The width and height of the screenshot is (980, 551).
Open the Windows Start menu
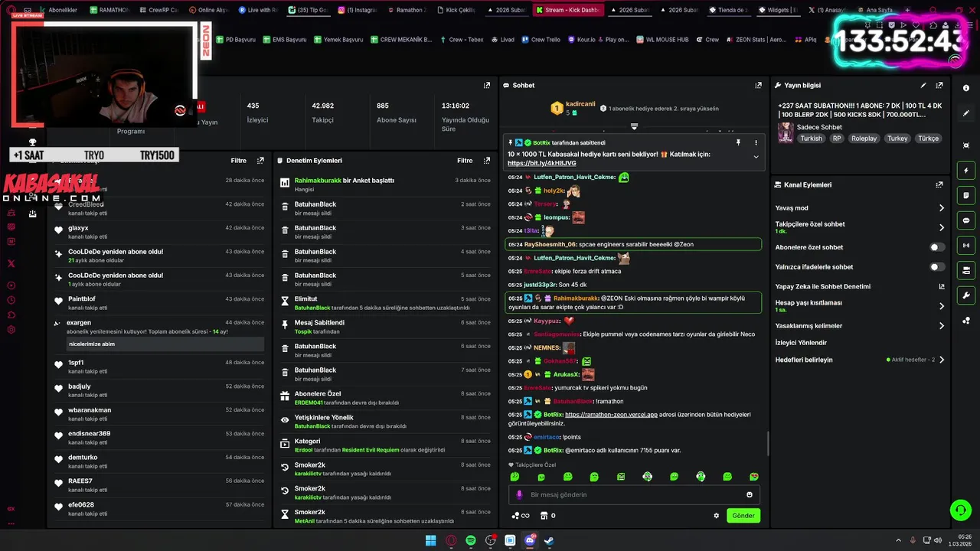pyautogui.click(x=431, y=540)
